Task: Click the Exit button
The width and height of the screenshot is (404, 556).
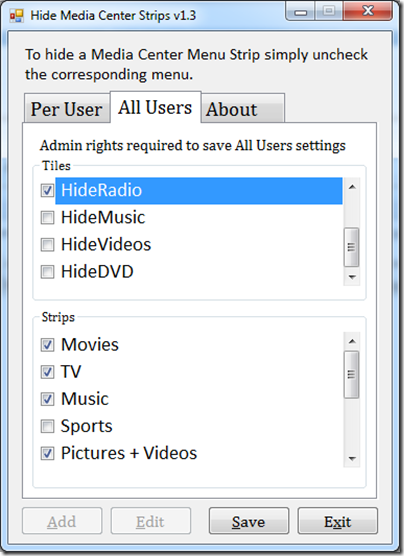Action: pyautogui.click(x=337, y=521)
